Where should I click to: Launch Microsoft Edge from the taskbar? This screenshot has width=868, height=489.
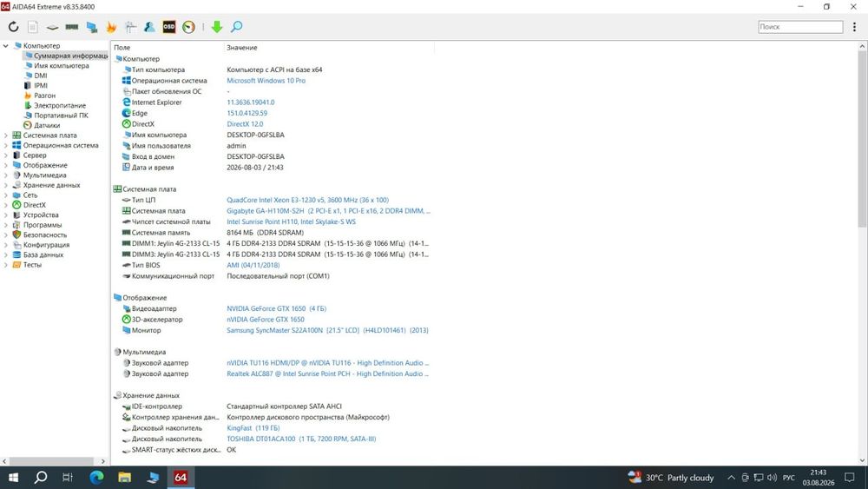coord(96,478)
